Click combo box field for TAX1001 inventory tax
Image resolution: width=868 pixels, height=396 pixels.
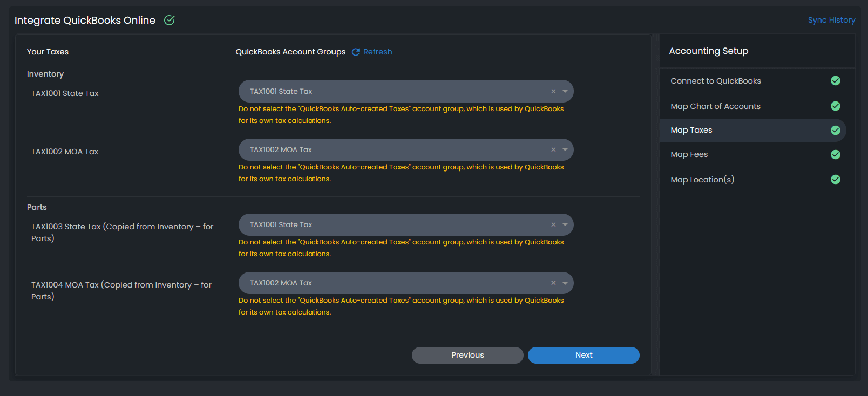[406, 91]
